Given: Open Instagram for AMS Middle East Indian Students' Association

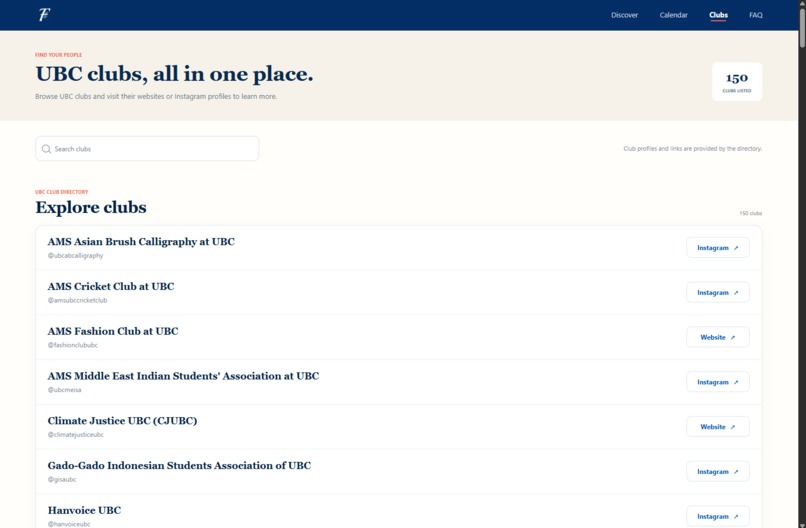Looking at the screenshot, I should [718, 382].
